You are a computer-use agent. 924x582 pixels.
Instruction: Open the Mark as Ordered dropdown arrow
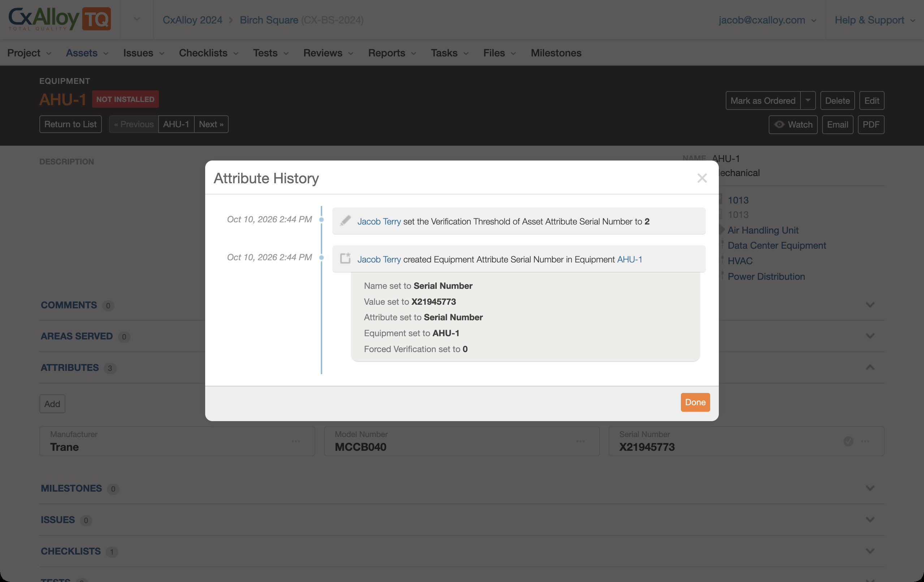pos(808,100)
